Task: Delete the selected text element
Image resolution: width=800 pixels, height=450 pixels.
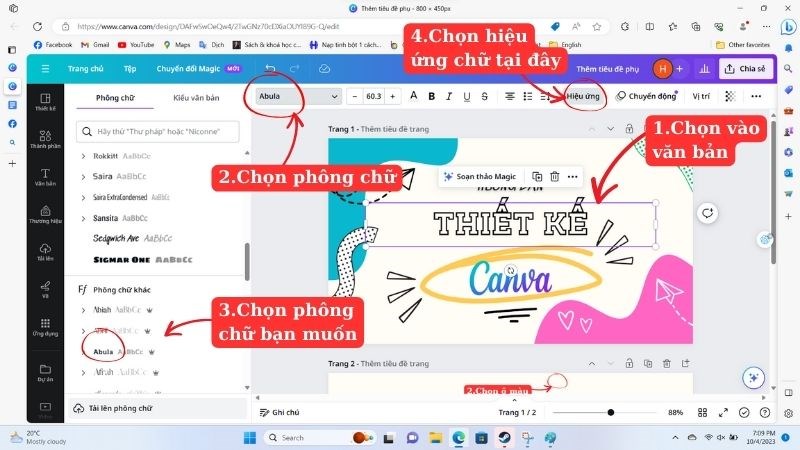Action: coord(555,177)
